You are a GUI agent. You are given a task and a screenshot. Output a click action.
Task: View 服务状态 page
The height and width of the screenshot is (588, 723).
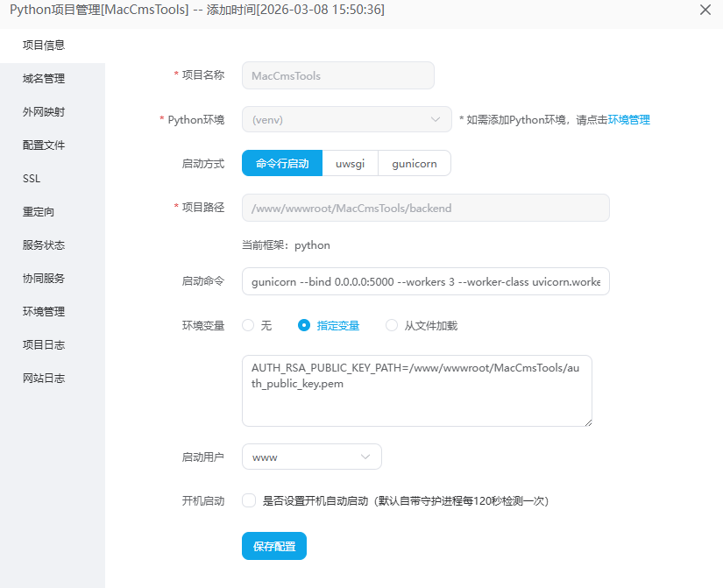click(44, 245)
